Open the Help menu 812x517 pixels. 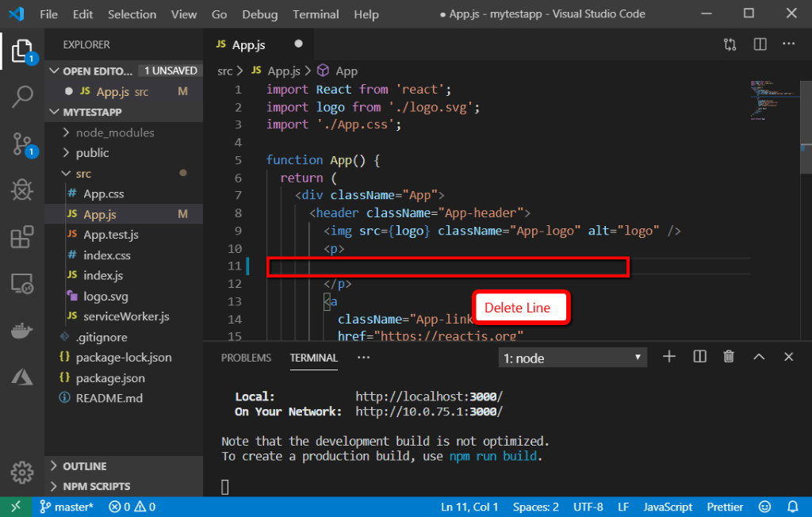click(366, 14)
